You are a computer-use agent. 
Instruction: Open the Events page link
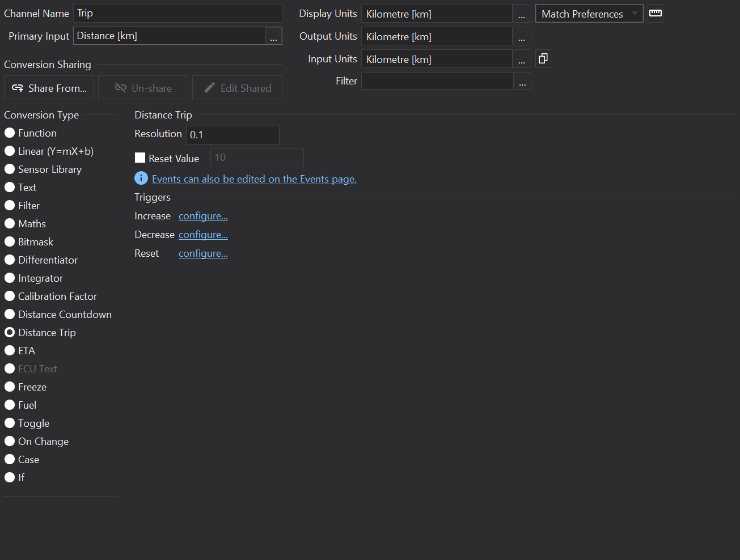[254, 179]
